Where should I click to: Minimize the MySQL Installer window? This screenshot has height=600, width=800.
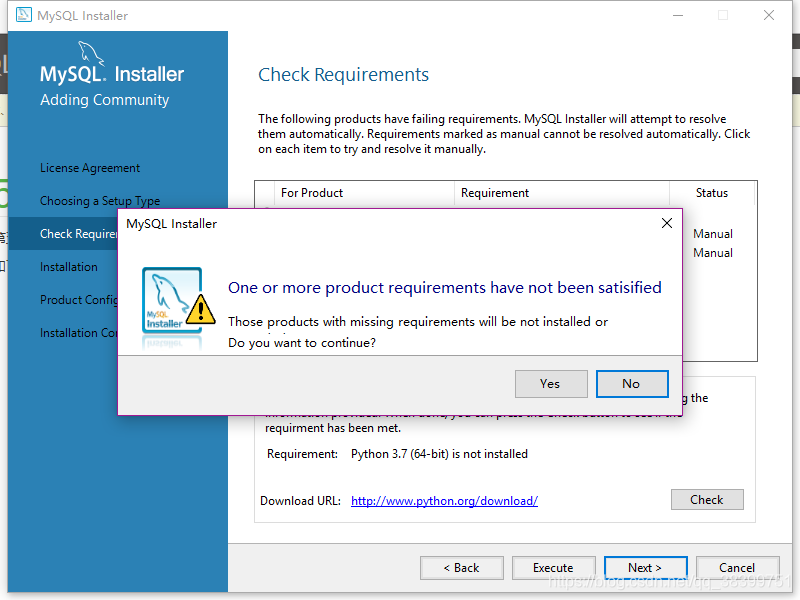click(x=678, y=15)
